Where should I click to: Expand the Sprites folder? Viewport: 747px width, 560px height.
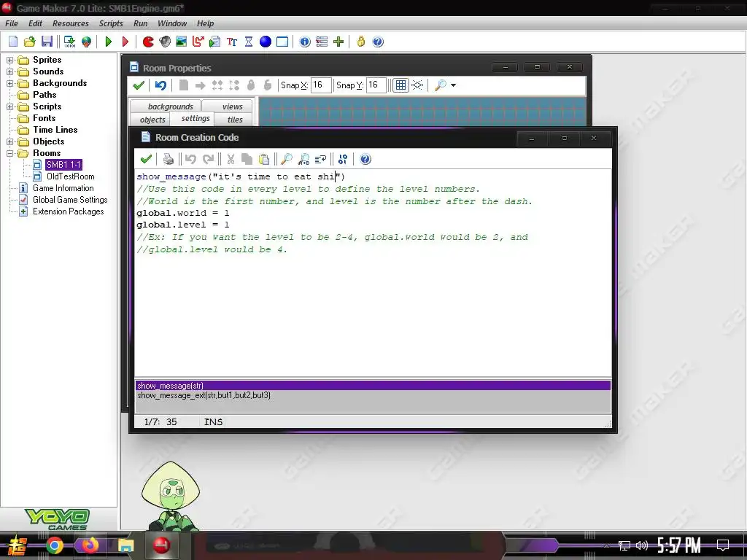[x=9, y=60]
